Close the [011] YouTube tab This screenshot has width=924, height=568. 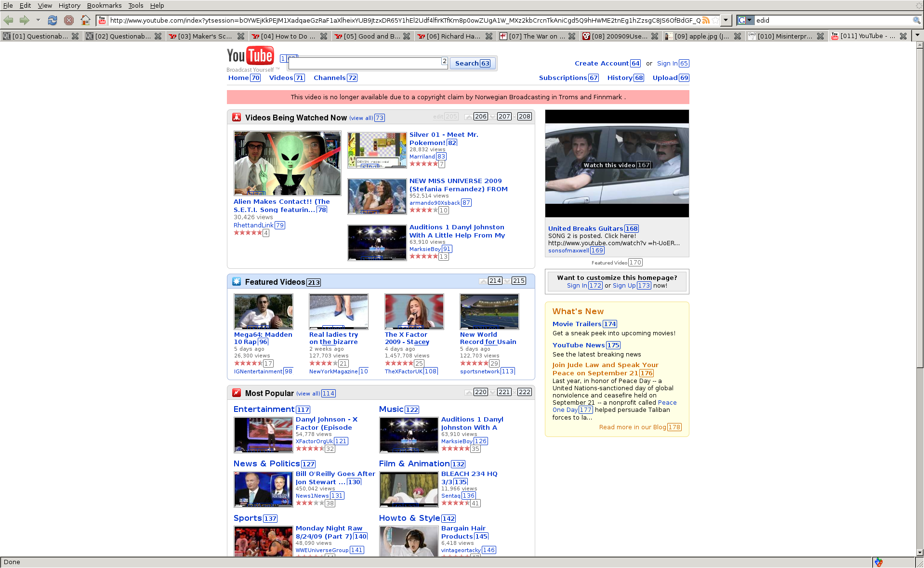(x=903, y=36)
